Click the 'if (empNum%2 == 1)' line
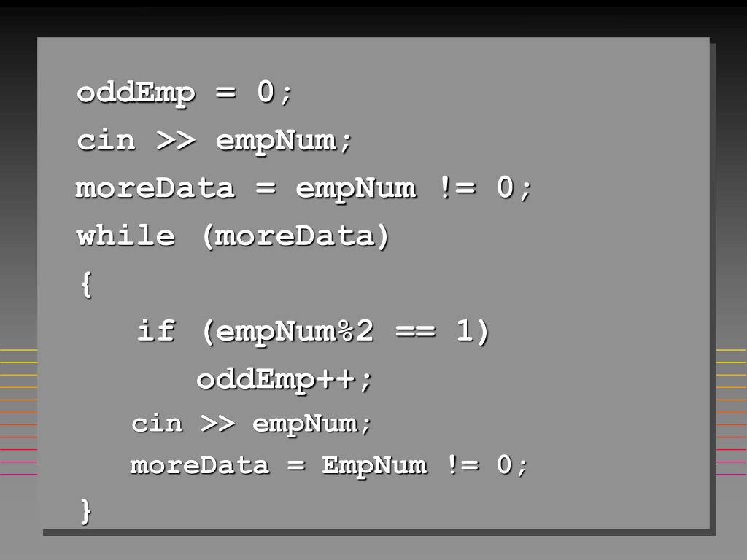 [313, 332]
